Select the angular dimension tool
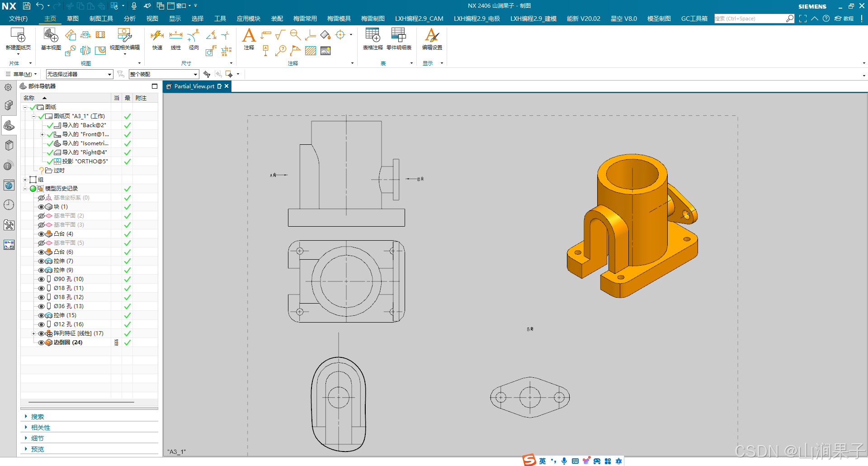 [211, 35]
